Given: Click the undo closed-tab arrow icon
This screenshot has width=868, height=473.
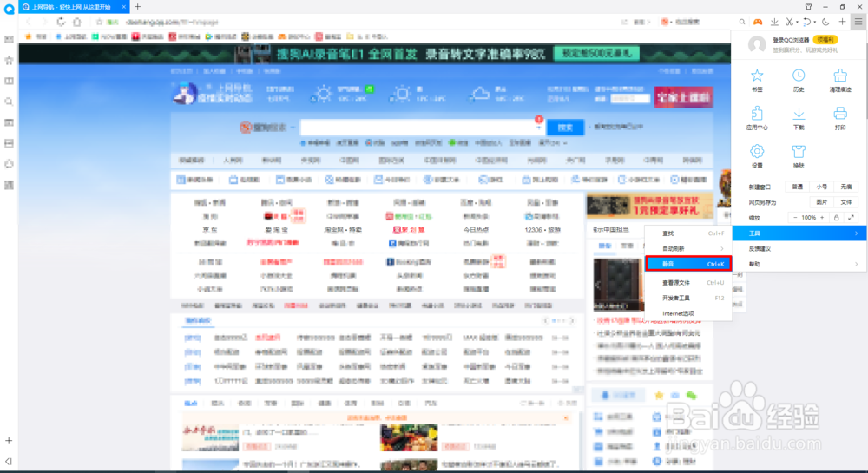Looking at the screenshot, I should 807,22.
